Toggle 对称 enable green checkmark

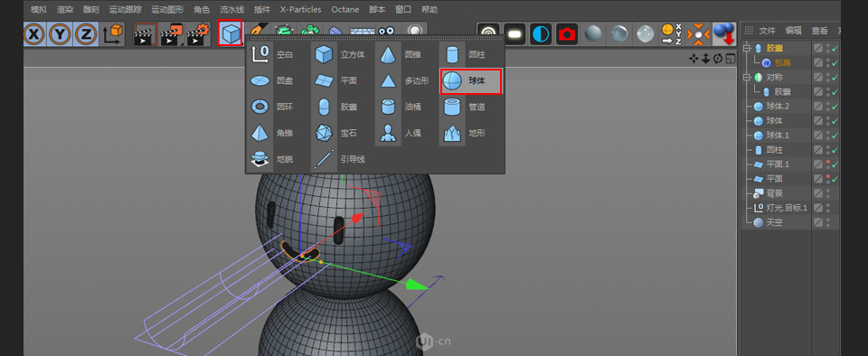(835, 78)
